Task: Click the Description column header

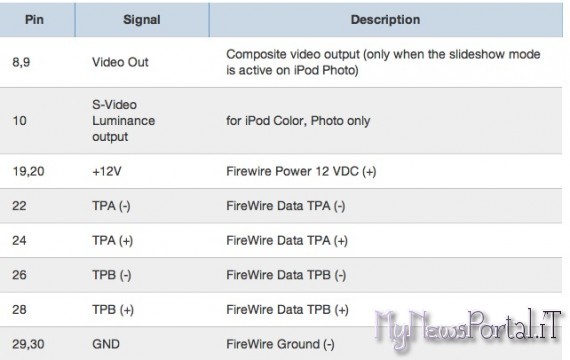Action: click(385, 20)
